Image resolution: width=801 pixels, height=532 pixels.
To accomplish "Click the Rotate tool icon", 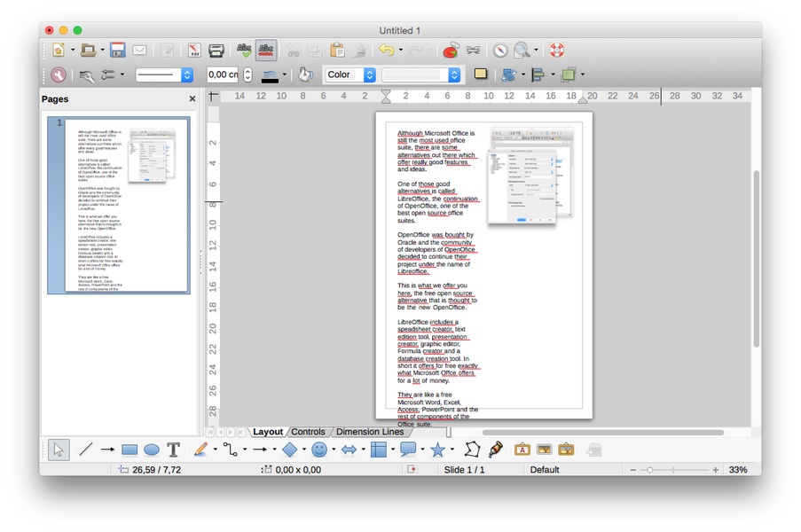I will 509,75.
